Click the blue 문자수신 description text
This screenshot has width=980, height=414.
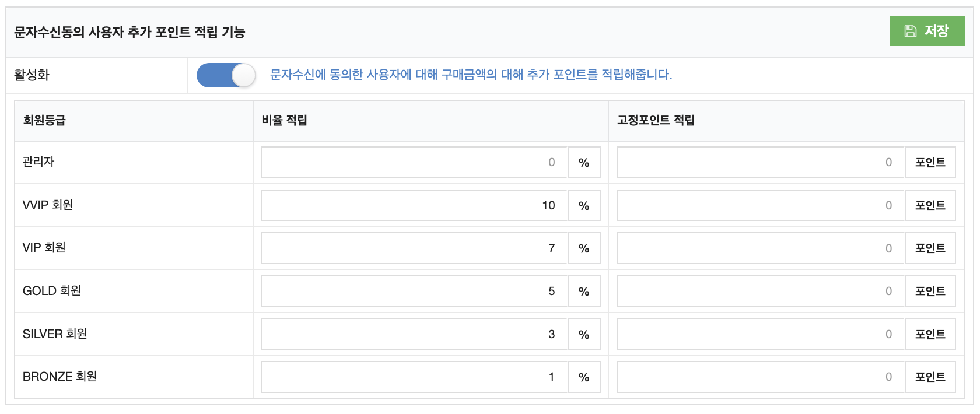click(x=471, y=75)
